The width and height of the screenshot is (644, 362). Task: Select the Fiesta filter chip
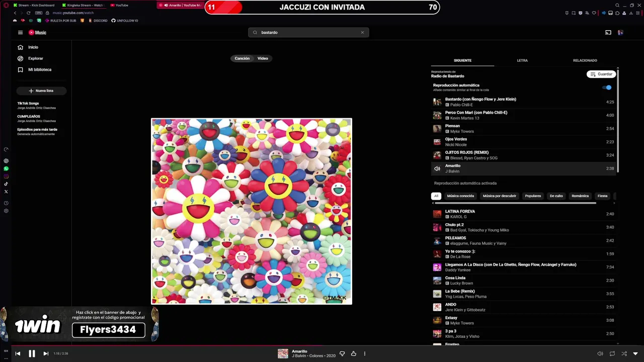(x=602, y=196)
